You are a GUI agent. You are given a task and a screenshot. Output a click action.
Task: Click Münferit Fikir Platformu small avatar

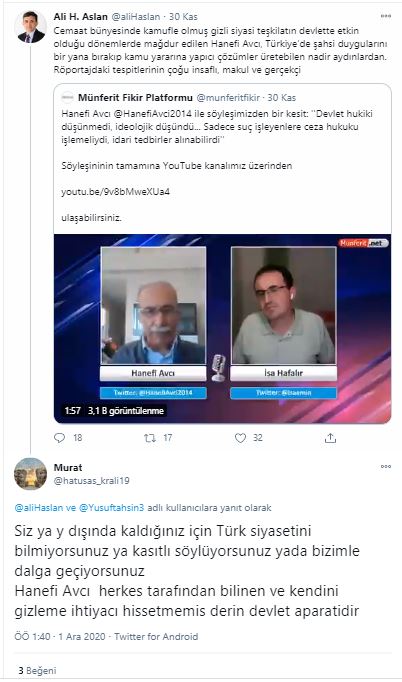(67, 97)
